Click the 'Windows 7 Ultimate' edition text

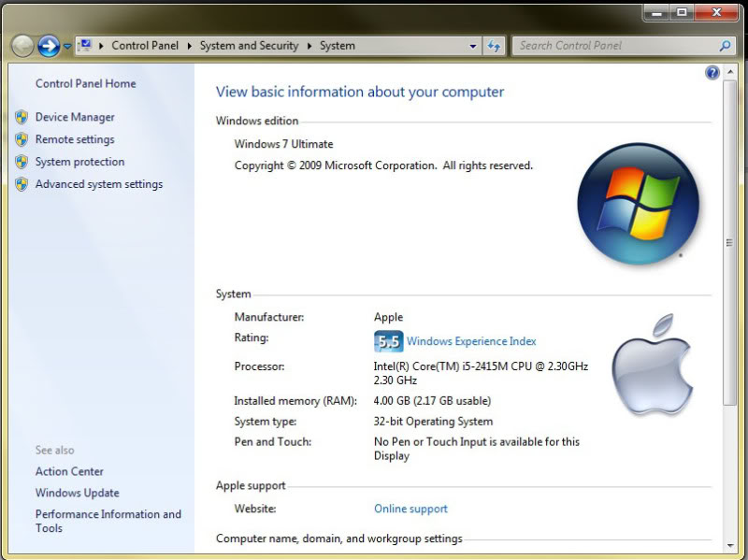click(x=284, y=144)
